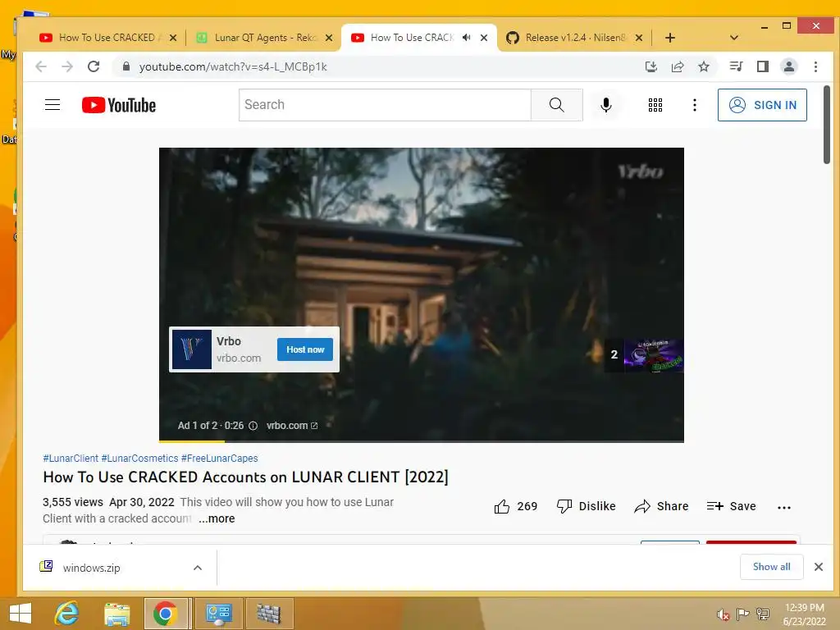
Task: Open network tray icon
Action: [763, 614]
